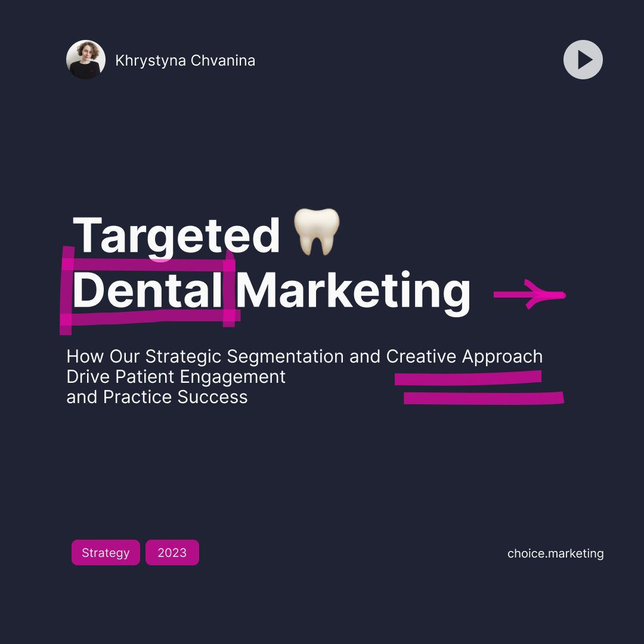Click the word Marketing in title
The height and width of the screenshot is (644, 644).
click(x=354, y=293)
